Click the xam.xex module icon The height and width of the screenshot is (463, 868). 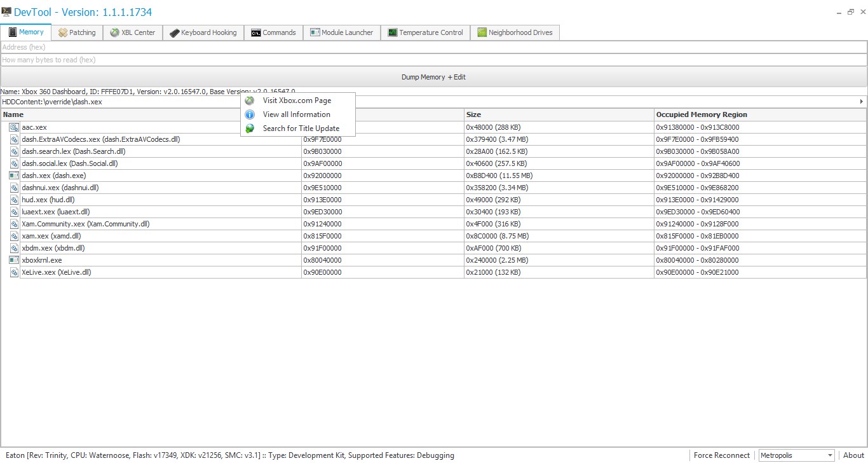click(14, 236)
